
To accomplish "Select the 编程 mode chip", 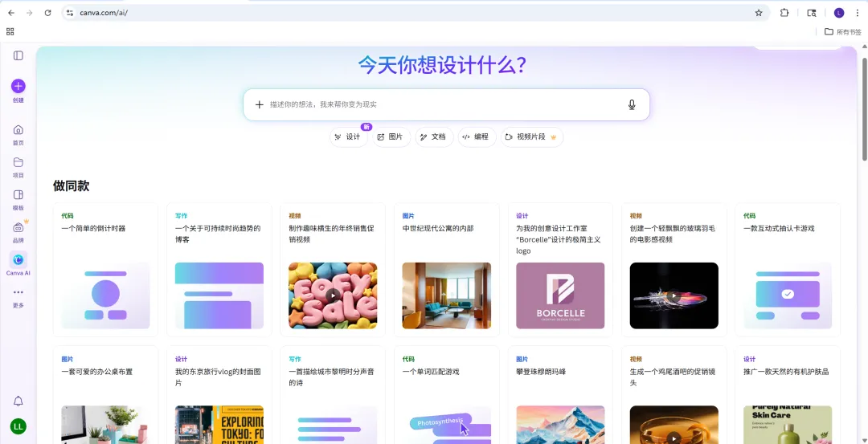I will click(477, 136).
